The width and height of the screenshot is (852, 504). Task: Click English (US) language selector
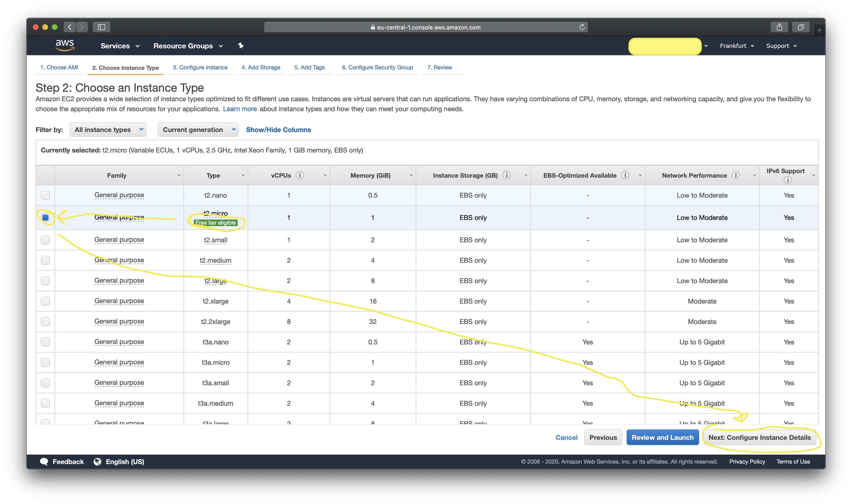tap(125, 461)
